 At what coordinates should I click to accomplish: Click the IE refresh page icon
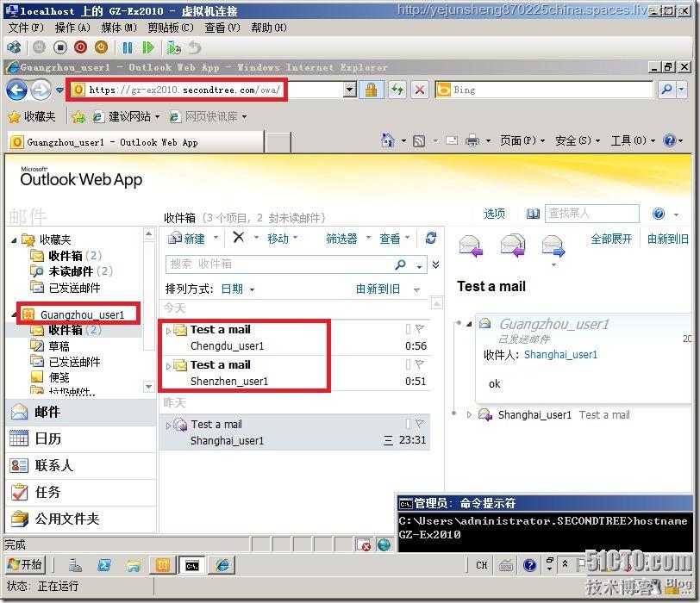tap(397, 90)
